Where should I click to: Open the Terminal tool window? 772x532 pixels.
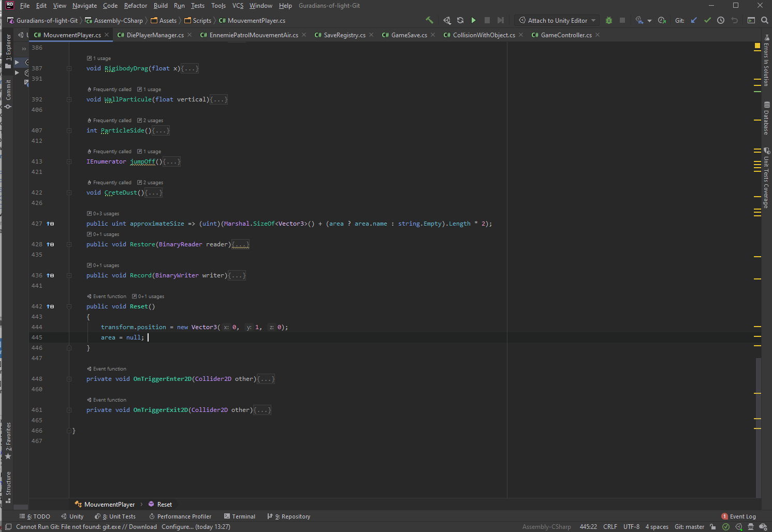click(240, 516)
